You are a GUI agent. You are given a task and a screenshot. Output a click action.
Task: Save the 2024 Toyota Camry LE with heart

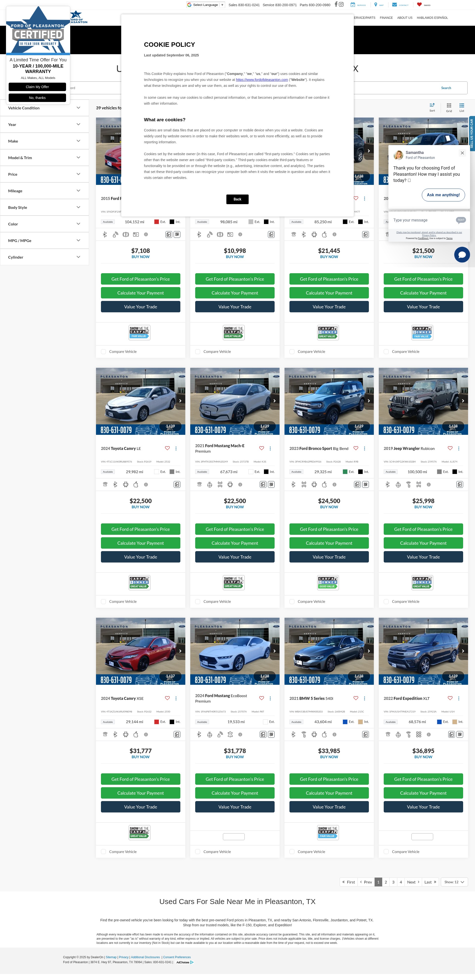(167, 448)
